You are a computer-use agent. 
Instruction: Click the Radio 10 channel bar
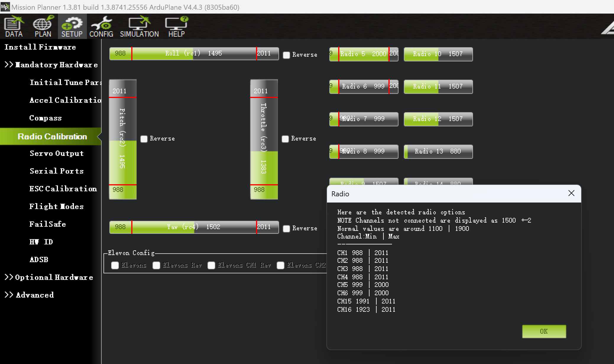pyautogui.click(x=438, y=54)
